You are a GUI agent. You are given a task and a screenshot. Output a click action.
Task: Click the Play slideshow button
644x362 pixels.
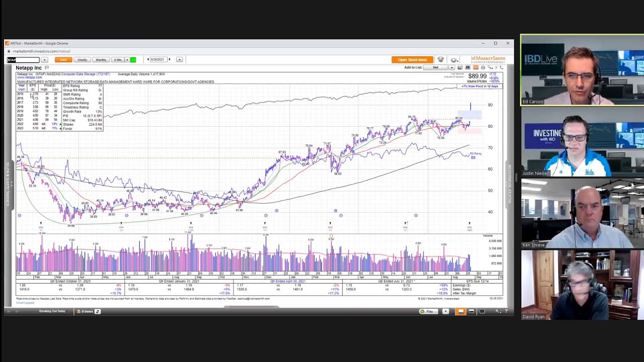click(x=429, y=311)
